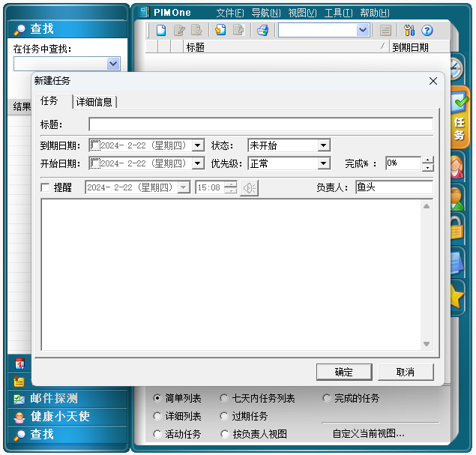Open the 到期日期 date dropdown arrow
This screenshot has width=476, height=455.
[x=198, y=145]
